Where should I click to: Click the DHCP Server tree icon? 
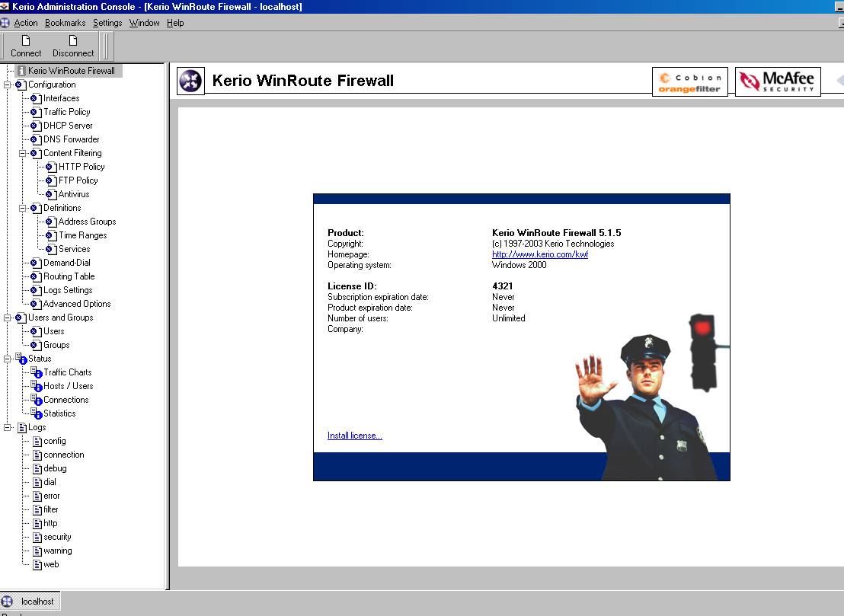pos(36,126)
